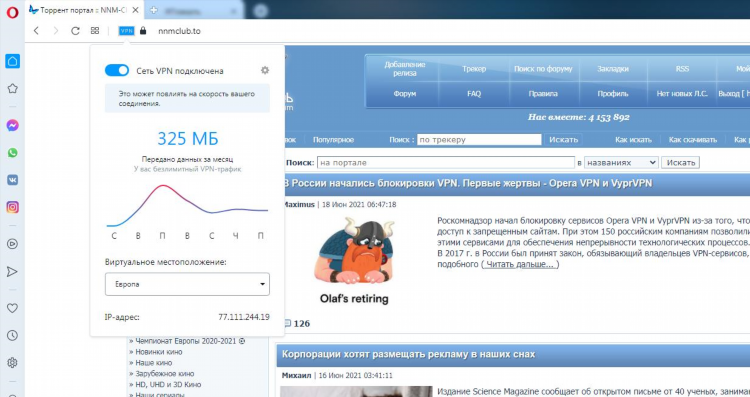The height and width of the screenshot is (397, 750).
Task: Open VK messenger in sidebar
Action: tap(12, 180)
